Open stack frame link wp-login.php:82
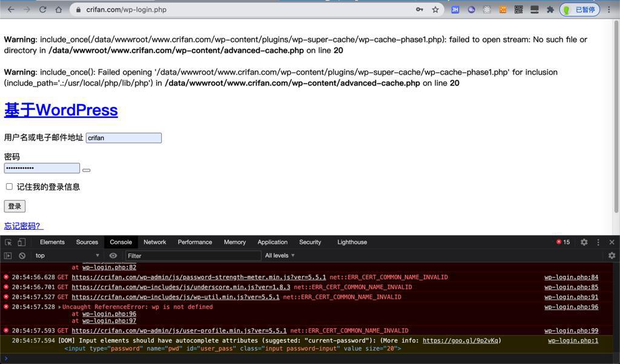 (109, 267)
